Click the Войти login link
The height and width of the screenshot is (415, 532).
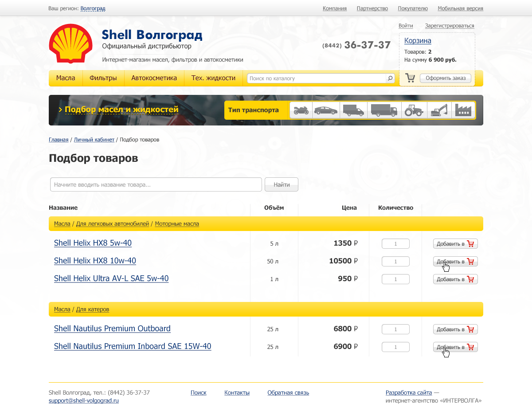coord(406,26)
